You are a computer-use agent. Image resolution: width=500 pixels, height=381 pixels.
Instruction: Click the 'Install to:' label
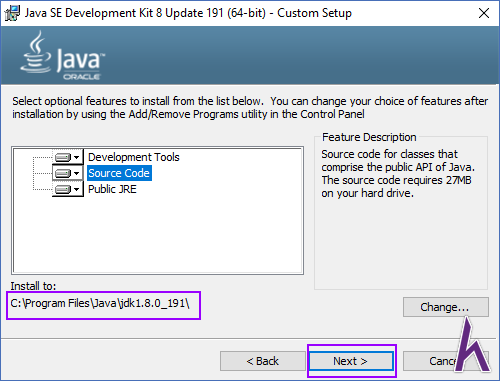[33, 286]
